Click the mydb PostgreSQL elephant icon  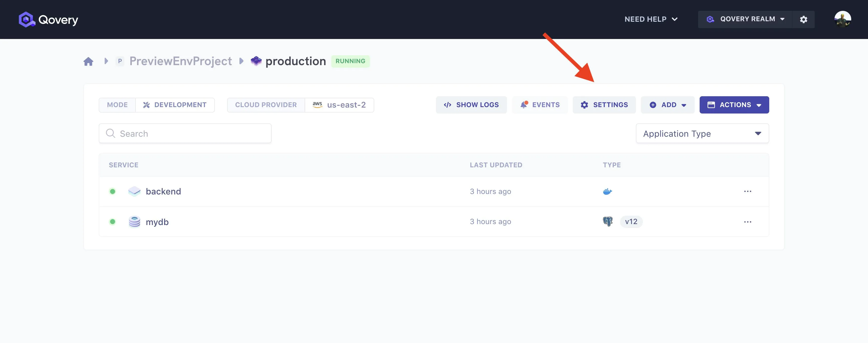608,221
